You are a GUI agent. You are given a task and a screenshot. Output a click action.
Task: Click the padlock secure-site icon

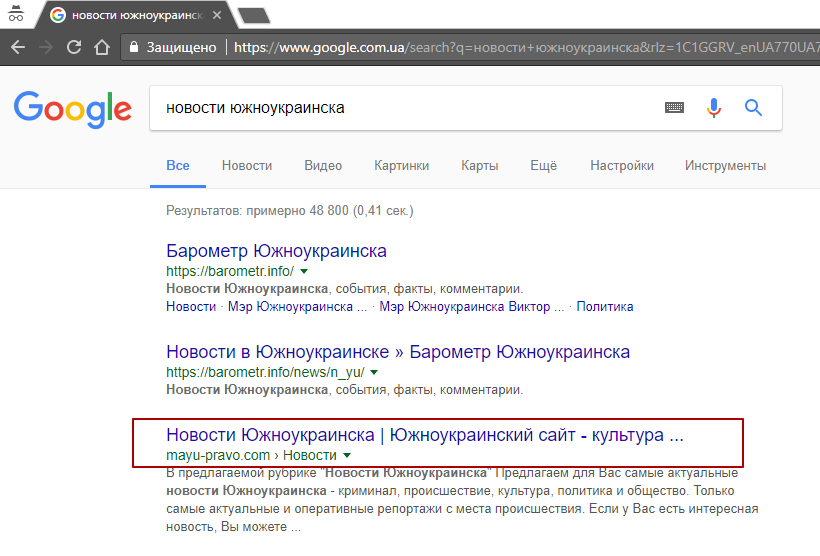point(134,47)
